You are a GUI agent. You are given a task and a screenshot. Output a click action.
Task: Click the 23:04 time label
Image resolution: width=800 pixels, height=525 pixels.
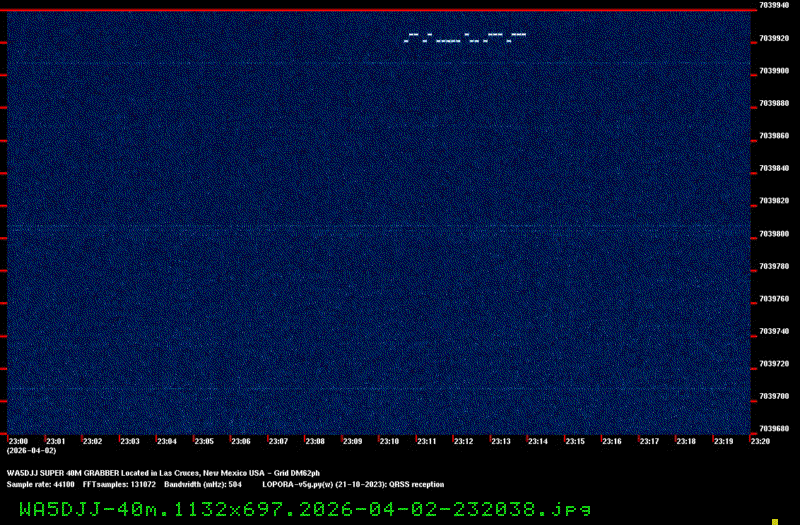coord(167,441)
